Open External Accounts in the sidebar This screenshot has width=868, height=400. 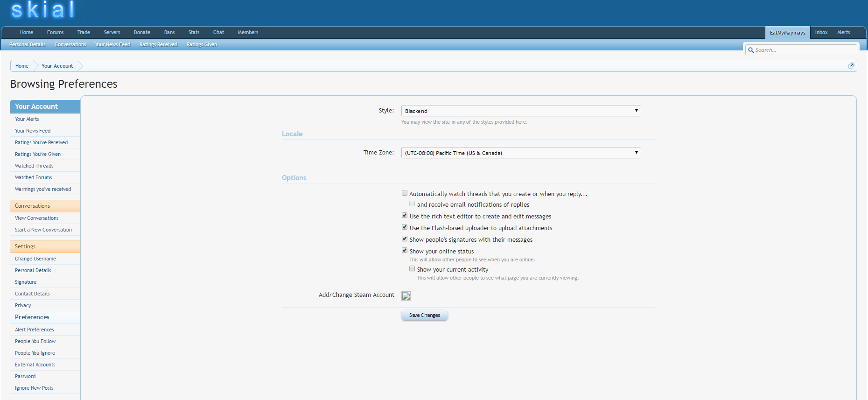45,365
